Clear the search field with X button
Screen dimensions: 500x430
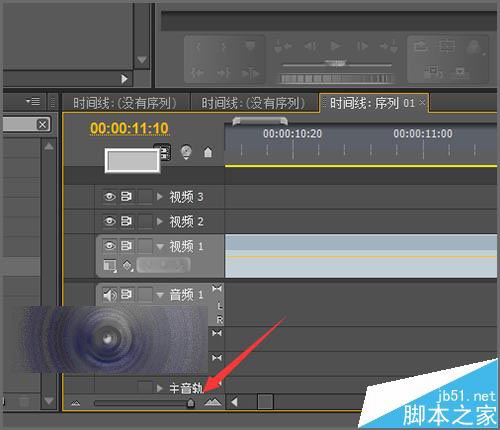pyautogui.click(x=42, y=125)
